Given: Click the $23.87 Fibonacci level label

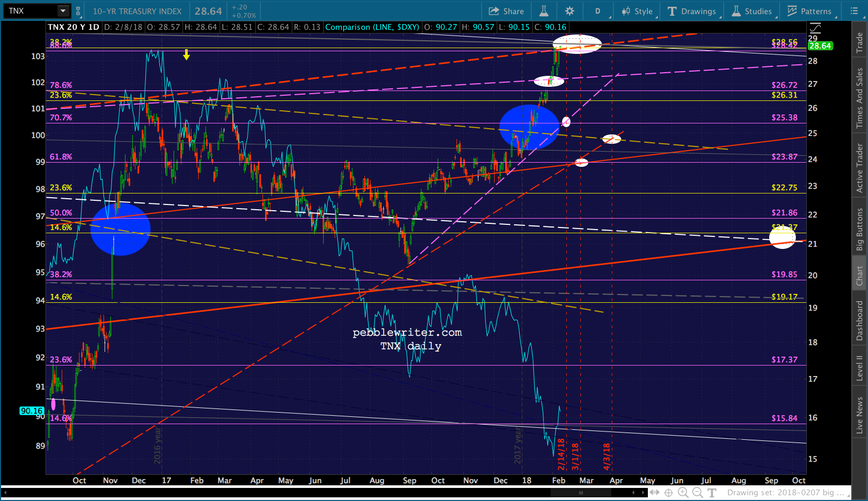Looking at the screenshot, I should (x=784, y=156).
